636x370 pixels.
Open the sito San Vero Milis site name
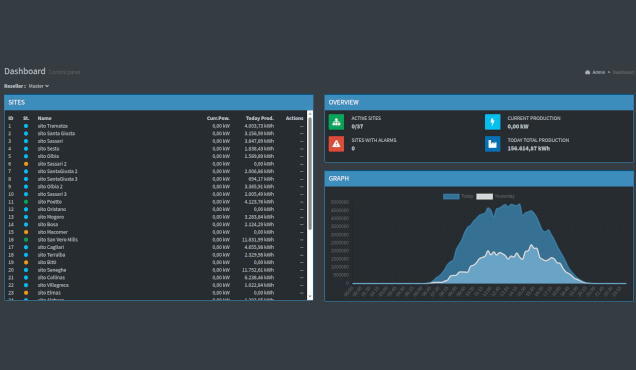point(58,240)
